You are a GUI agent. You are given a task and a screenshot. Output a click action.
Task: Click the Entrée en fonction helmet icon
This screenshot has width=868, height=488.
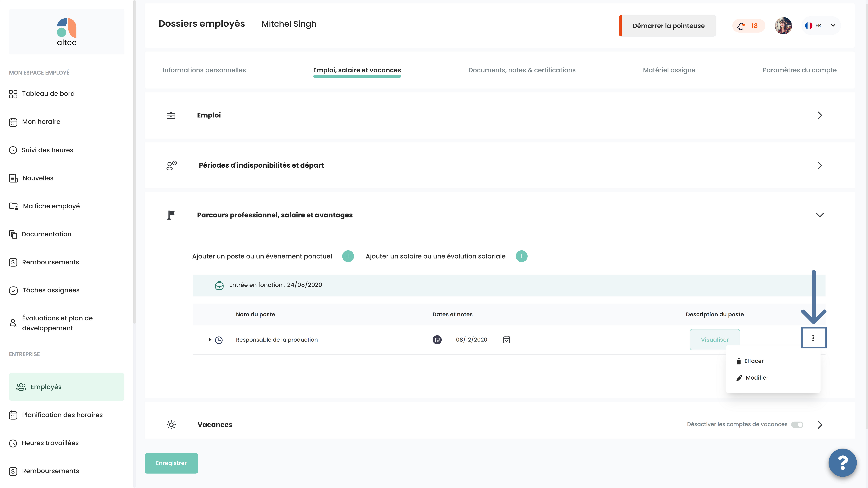click(219, 286)
